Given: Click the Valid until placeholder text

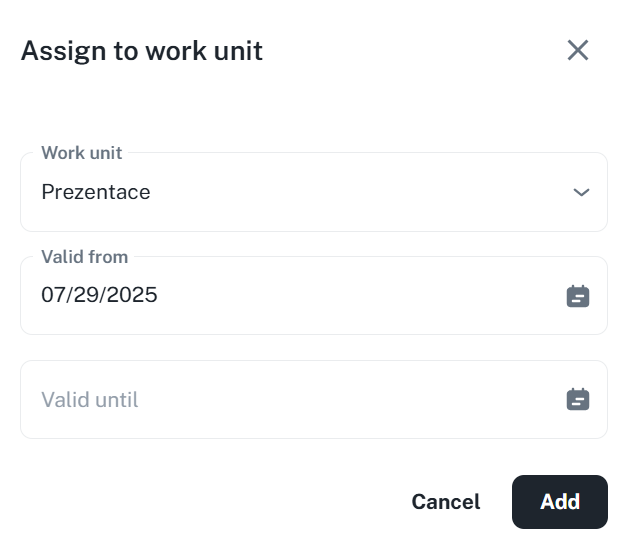Looking at the screenshot, I should (90, 400).
